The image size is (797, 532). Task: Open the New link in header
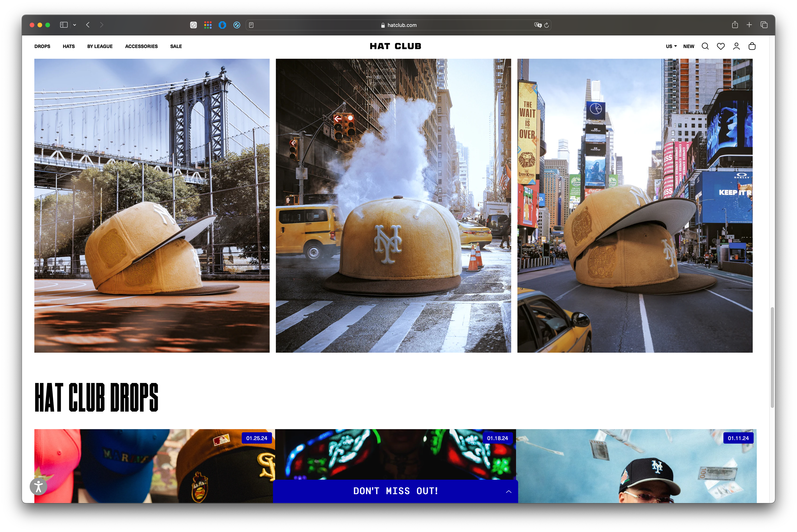(688, 46)
